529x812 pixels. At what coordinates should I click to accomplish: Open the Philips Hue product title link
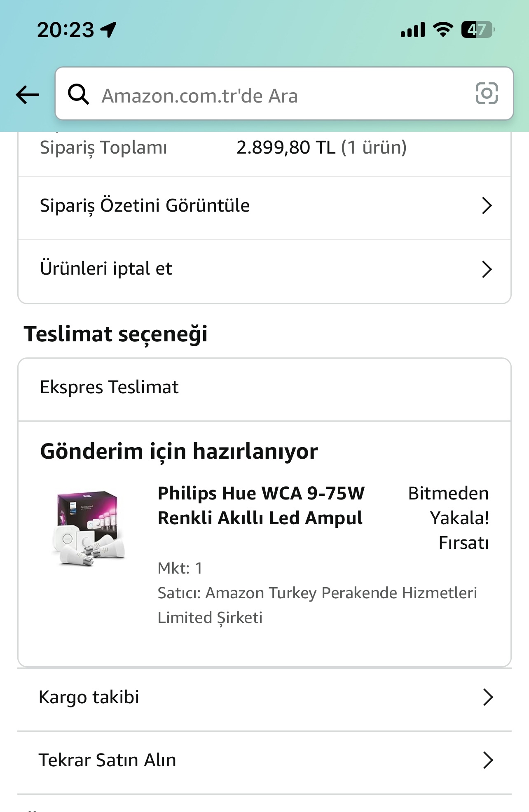pyautogui.click(x=261, y=506)
